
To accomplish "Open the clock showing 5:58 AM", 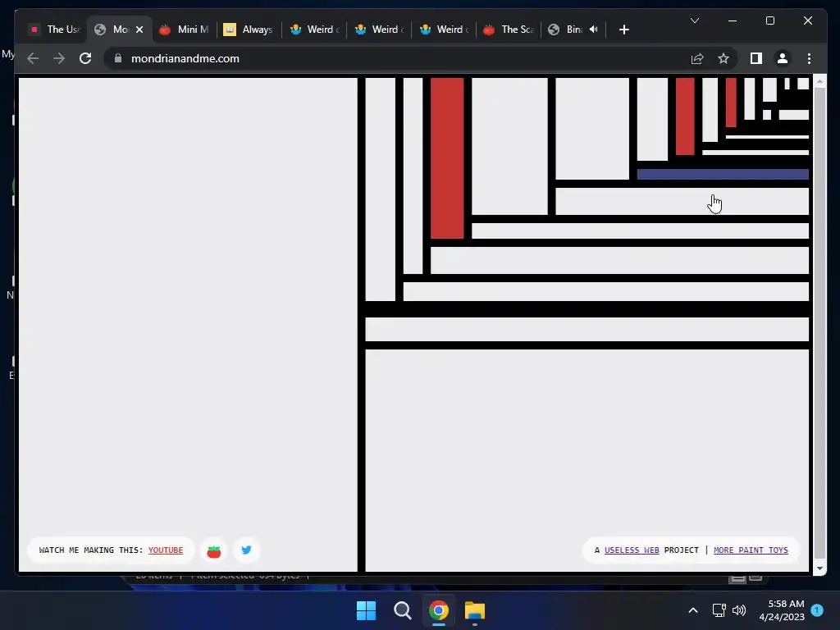I will (782, 610).
